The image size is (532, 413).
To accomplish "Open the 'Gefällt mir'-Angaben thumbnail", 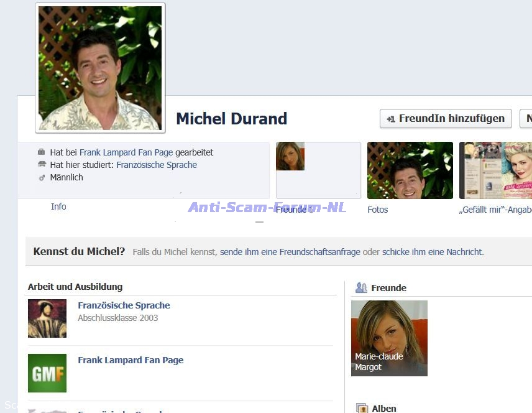I will (x=495, y=170).
